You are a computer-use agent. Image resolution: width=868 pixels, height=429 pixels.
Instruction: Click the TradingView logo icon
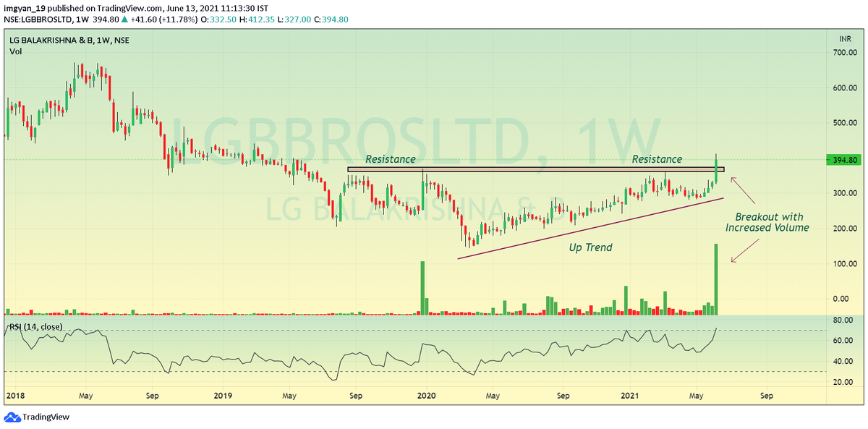coord(12,417)
